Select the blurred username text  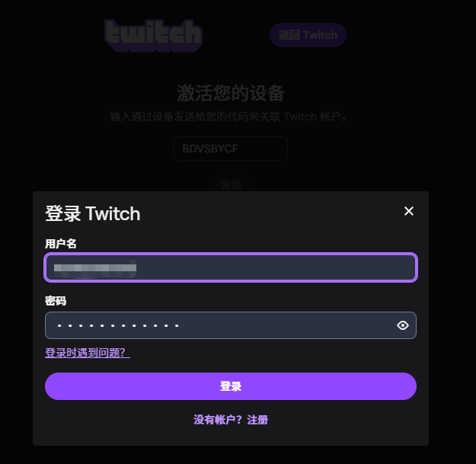[94, 268]
